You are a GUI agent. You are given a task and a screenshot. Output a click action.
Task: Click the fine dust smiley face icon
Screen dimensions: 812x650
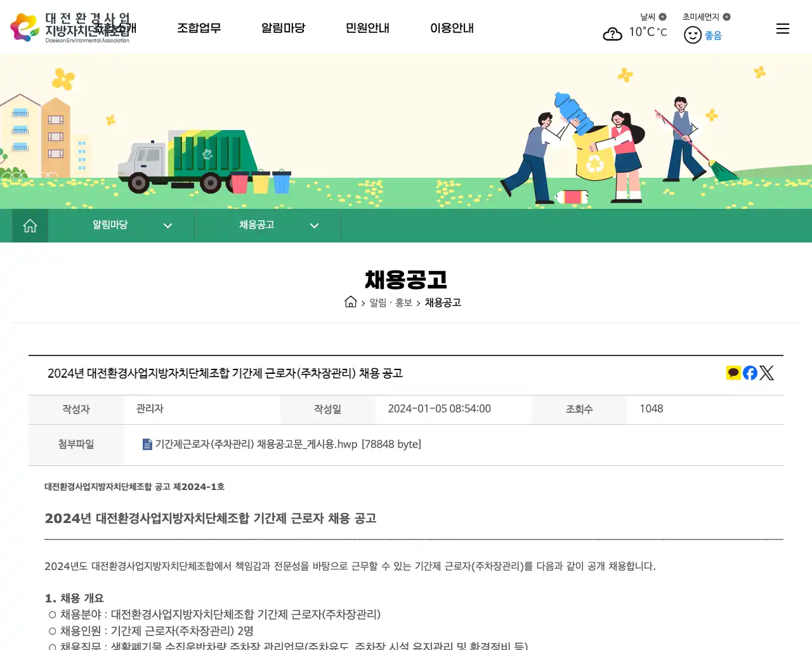[x=692, y=34]
